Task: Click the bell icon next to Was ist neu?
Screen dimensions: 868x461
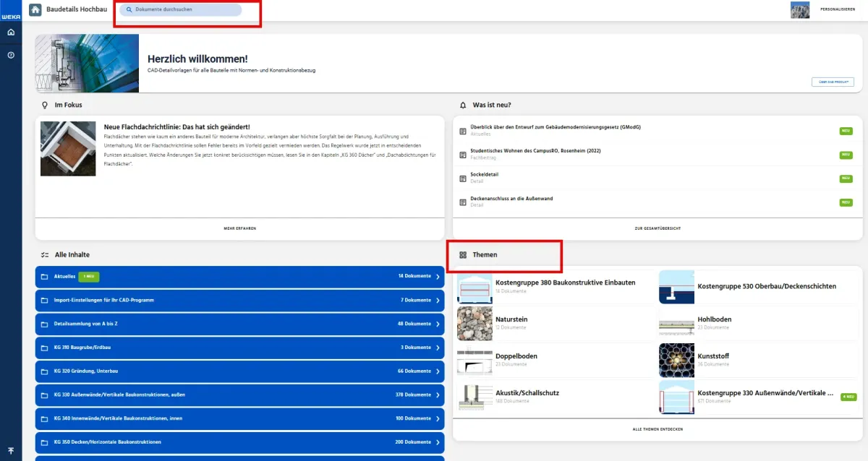Action: 463,105
